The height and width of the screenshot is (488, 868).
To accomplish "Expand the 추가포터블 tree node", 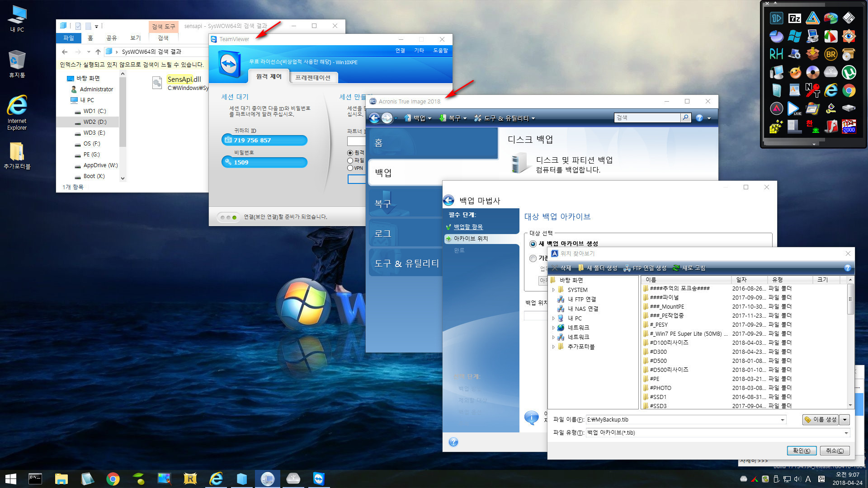I will (x=553, y=347).
